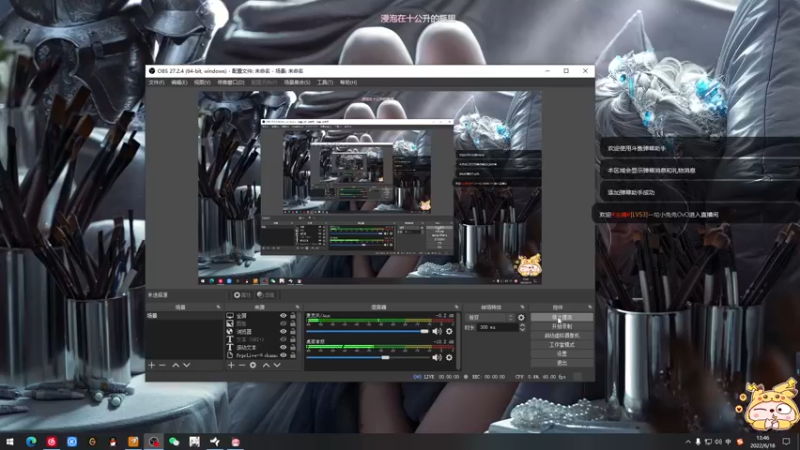Open the 文件(F) menu
Screen dimensions: 800x450
click(x=156, y=82)
